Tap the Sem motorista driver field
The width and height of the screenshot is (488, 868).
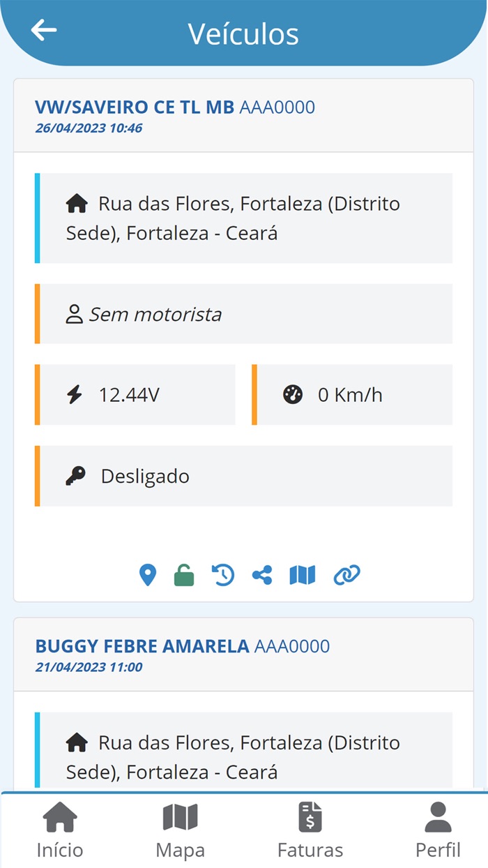tap(155, 314)
